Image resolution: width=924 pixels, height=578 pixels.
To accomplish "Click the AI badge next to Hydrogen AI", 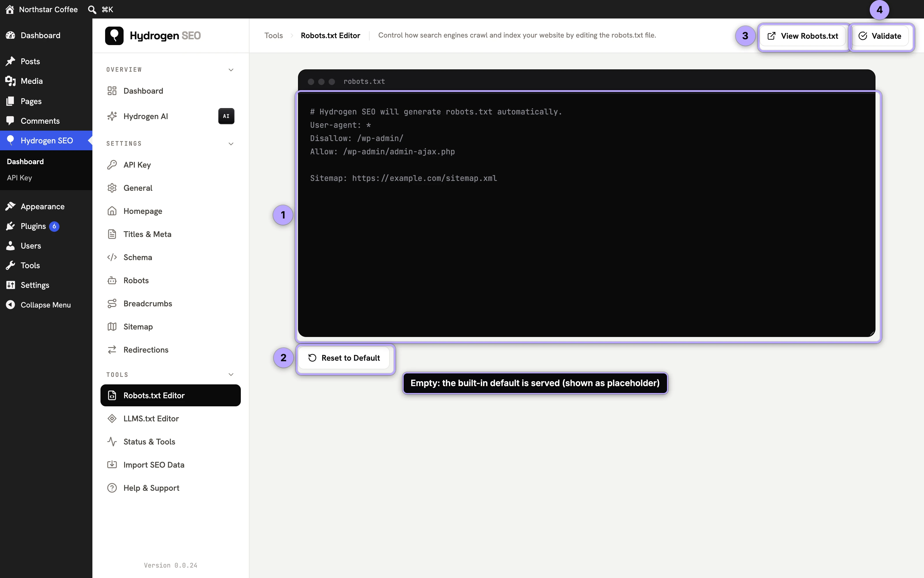I will 226,116.
